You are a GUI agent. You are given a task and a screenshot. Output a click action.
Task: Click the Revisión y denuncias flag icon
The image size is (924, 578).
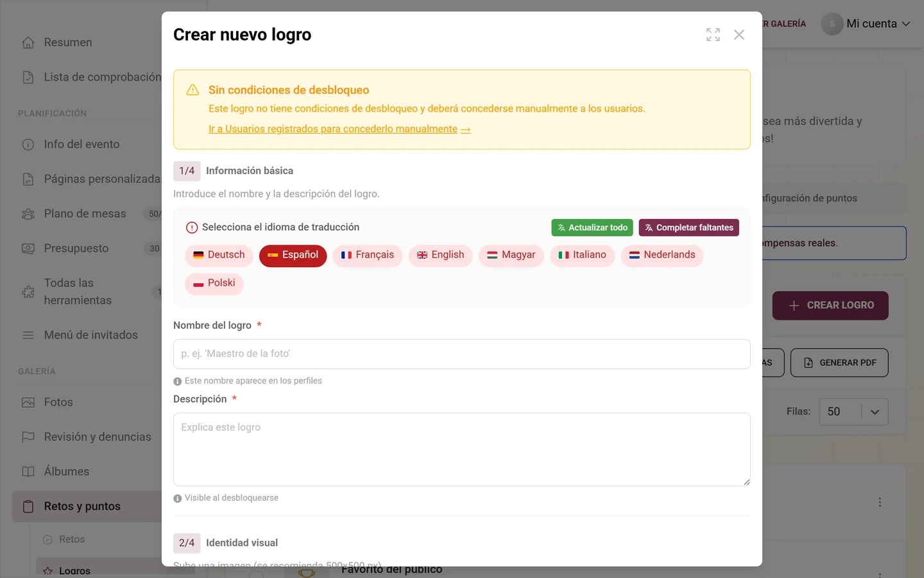tap(28, 437)
